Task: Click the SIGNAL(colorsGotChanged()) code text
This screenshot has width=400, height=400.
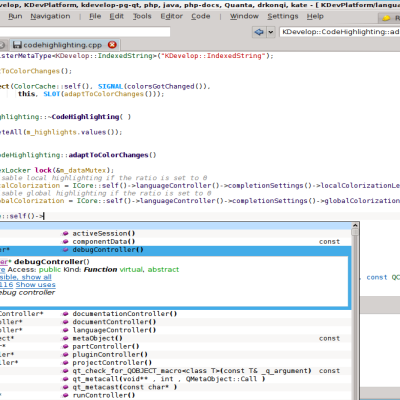Action: click(x=153, y=86)
